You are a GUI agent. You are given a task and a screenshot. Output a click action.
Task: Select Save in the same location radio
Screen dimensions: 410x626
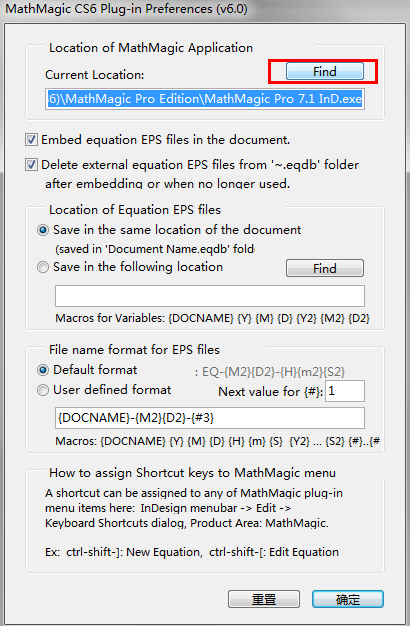click(43, 230)
